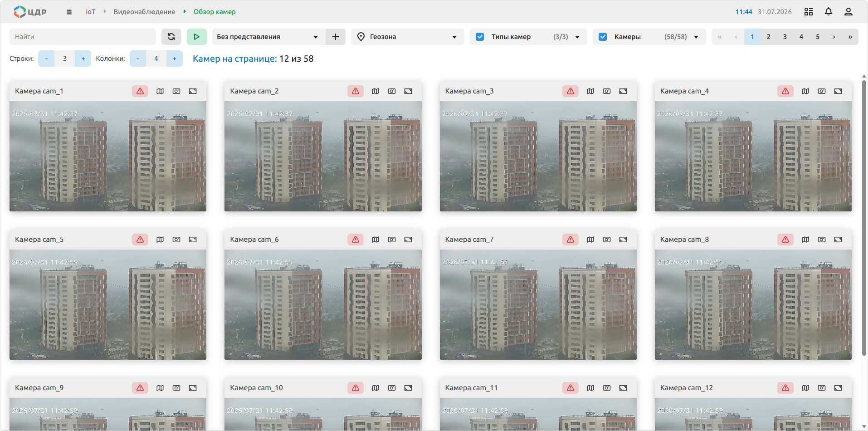This screenshot has width=868, height=431.
Task: Toggle the Типы камер checkbox
Action: point(480,37)
